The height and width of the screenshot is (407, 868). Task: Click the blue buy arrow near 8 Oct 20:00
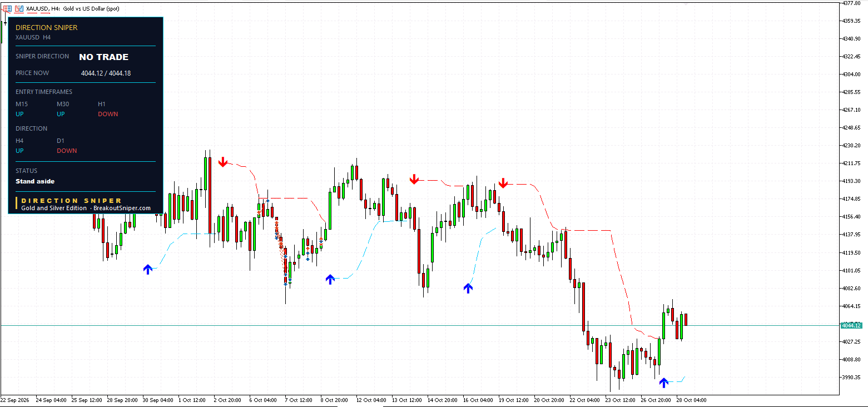[x=330, y=279]
